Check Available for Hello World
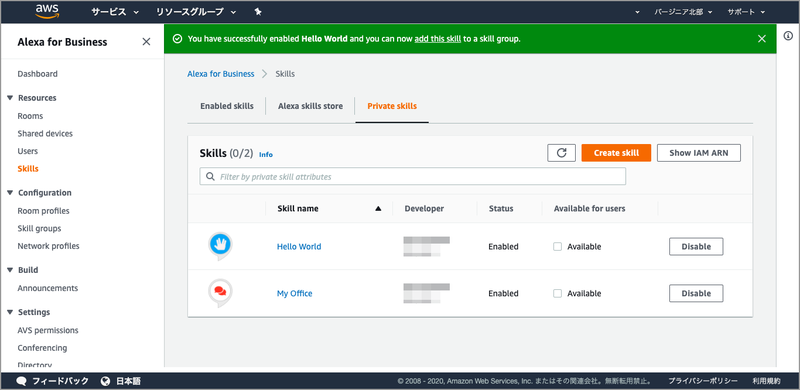This screenshot has width=800, height=390. click(x=558, y=247)
